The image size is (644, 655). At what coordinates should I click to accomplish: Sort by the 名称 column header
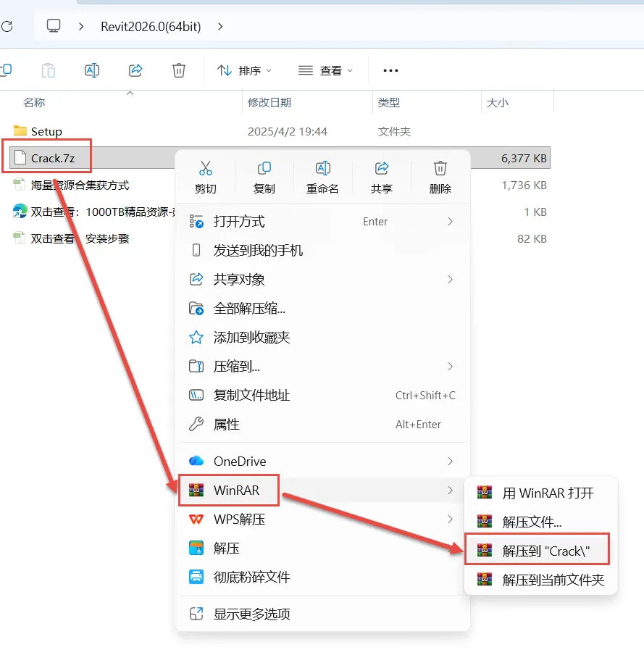coord(34,102)
